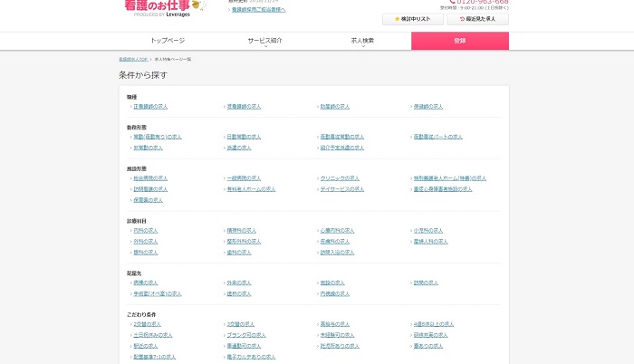The height and width of the screenshot is (364, 634).
Task: Expand the 求人検索 navigation menu
Action: pos(362,41)
